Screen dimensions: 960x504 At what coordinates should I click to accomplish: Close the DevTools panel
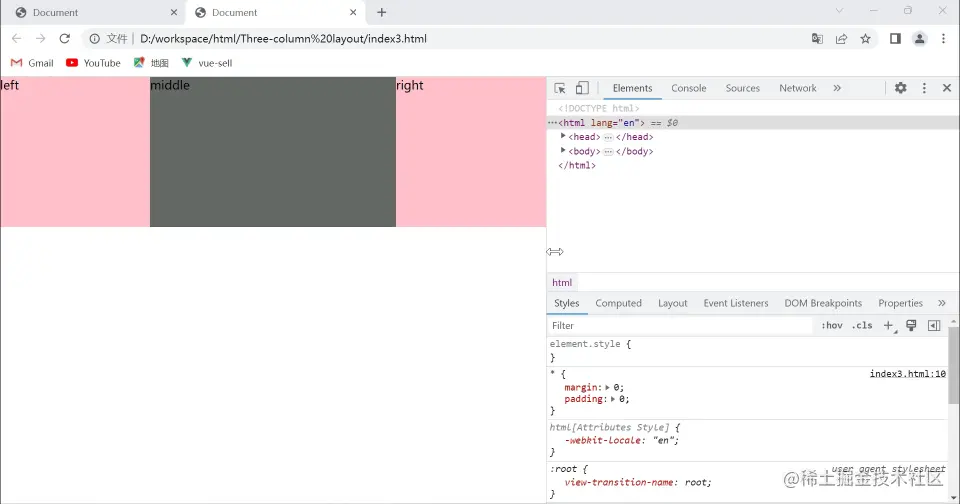pos(947,88)
